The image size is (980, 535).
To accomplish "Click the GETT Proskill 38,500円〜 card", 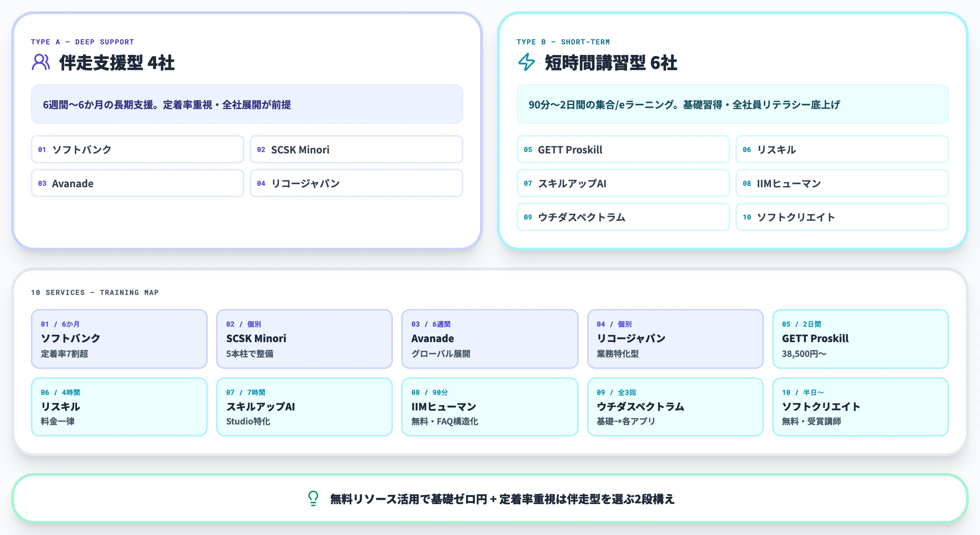I will (x=861, y=339).
